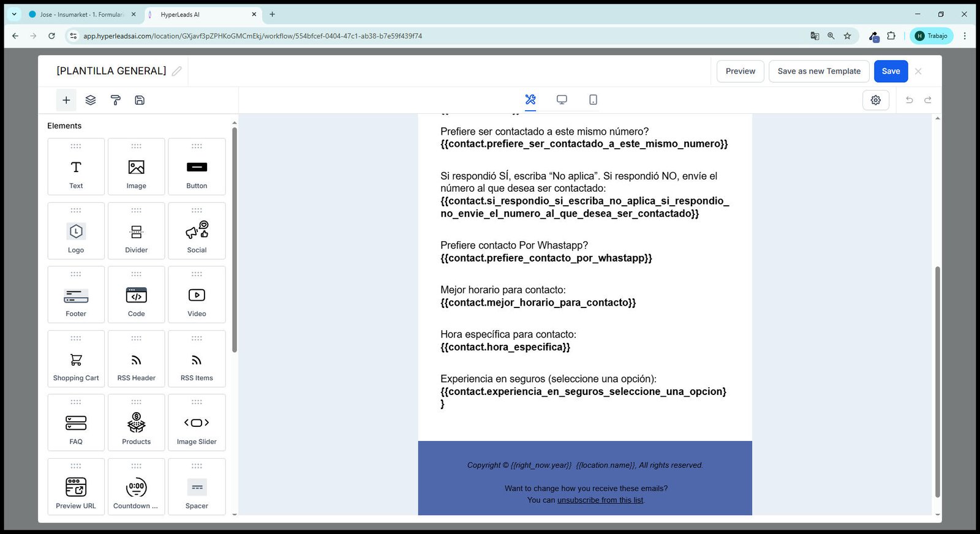Image resolution: width=980 pixels, height=534 pixels.
Task: Switch to mobile preview mode
Action: 593,100
